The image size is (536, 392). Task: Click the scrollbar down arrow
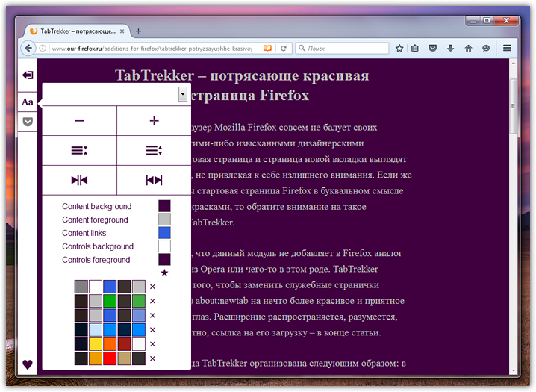point(513,370)
